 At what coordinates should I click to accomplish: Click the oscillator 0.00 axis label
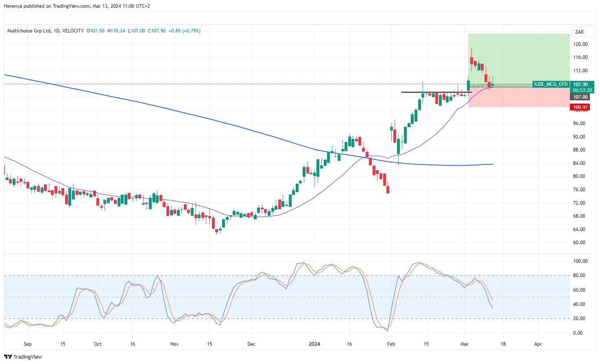coord(578,333)
